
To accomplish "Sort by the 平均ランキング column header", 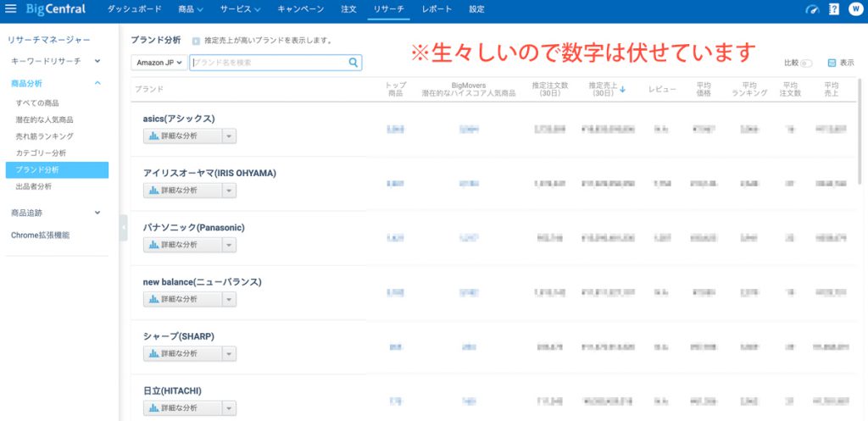I will pyautogui.click(x=749, y=89).
